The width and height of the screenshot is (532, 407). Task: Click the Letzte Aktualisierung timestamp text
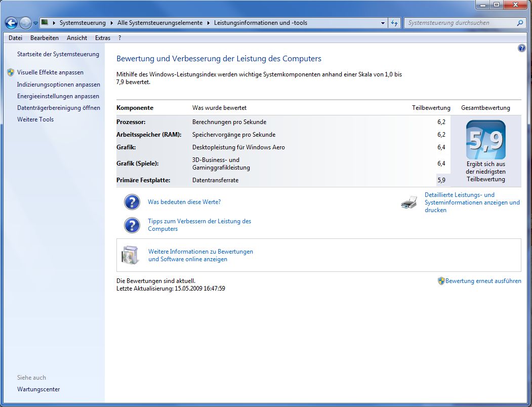[171, 289]
